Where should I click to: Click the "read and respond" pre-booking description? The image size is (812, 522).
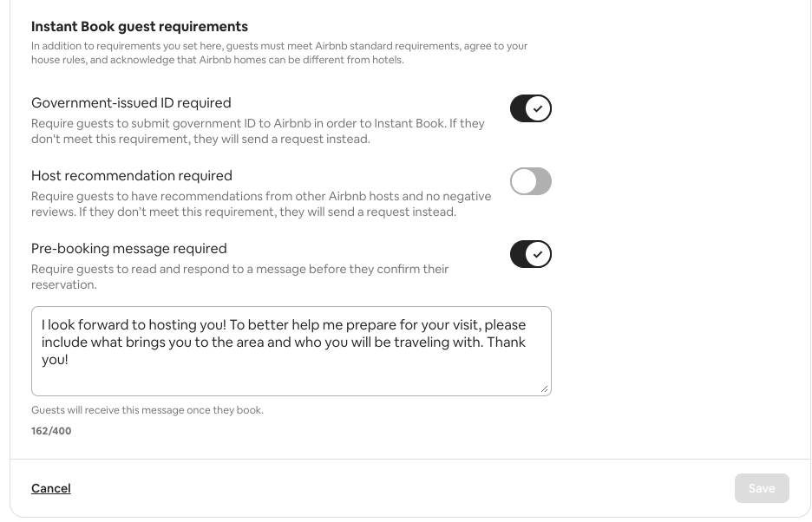coord(240,277)
